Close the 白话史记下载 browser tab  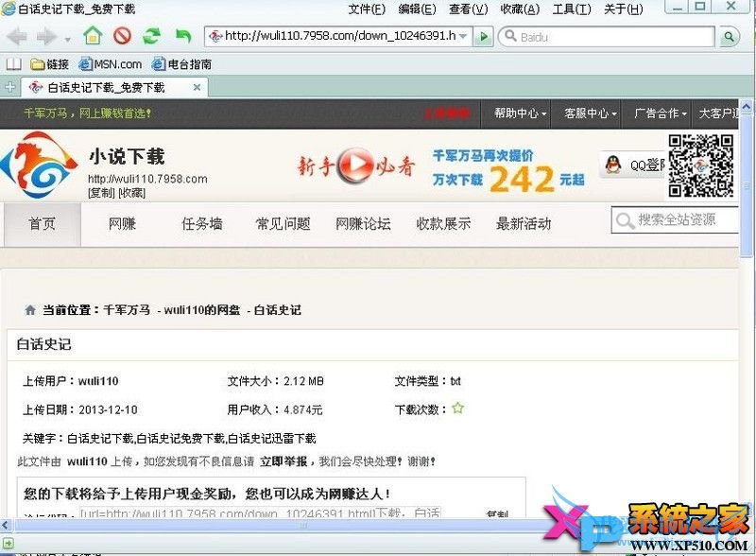(x=198, y=87)
